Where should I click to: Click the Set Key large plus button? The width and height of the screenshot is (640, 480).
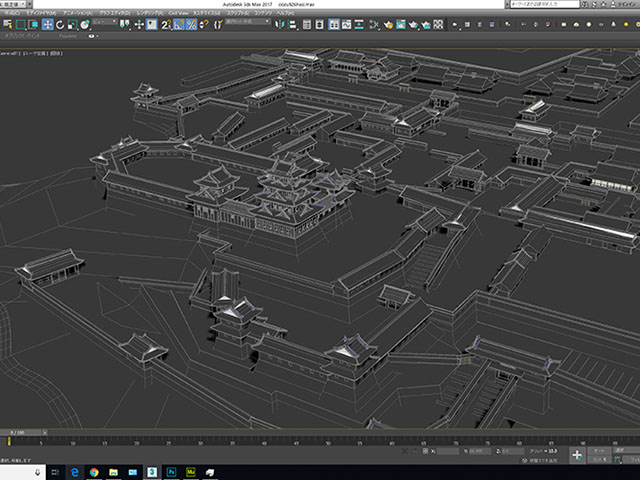pos(577,454)
